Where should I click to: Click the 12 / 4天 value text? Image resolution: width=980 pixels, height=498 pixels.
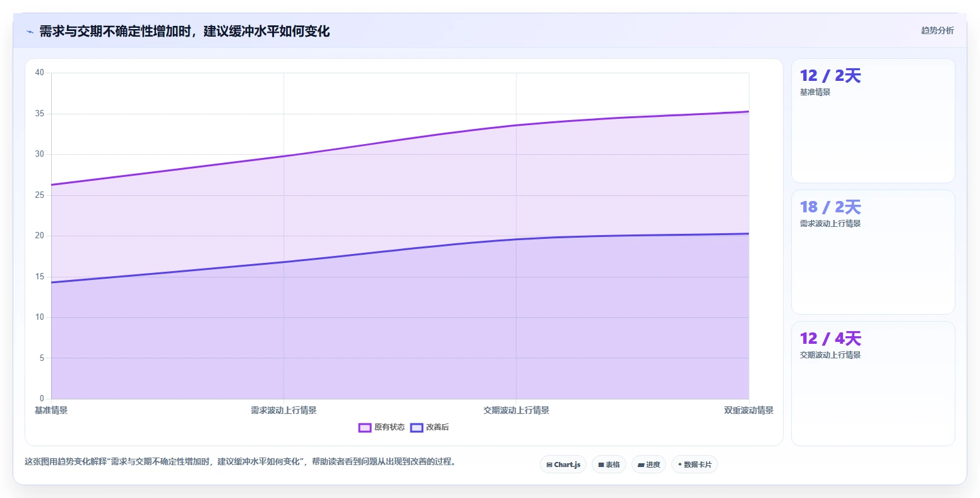(830, 339)
